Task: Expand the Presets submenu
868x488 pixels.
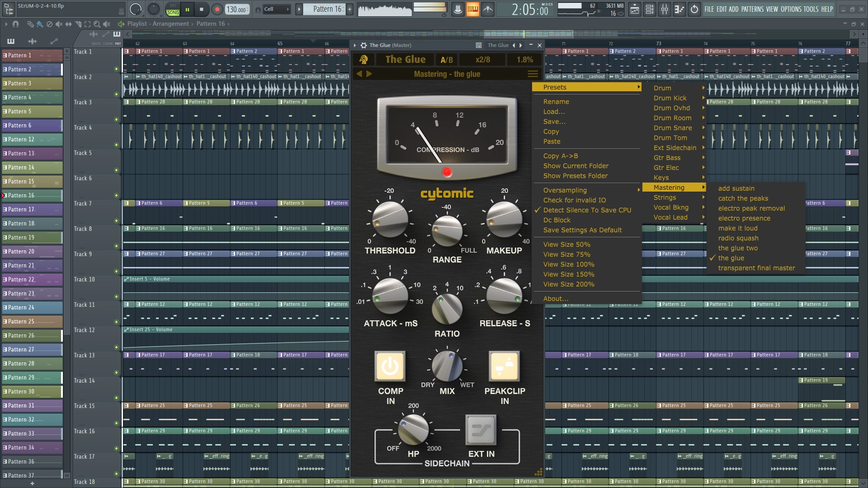Action: (x=587, y=87)
